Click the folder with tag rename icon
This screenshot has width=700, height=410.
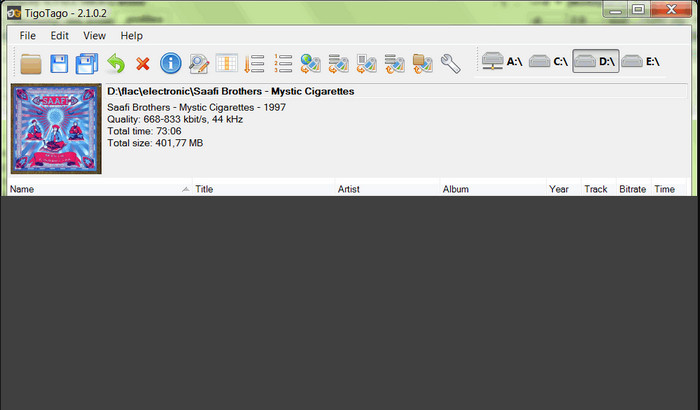pyautogui.click(x=423, y=63)
